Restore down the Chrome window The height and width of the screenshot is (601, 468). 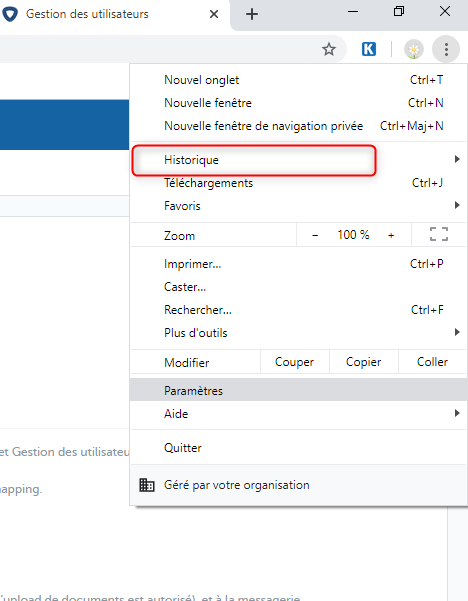(x=399, y=11)
